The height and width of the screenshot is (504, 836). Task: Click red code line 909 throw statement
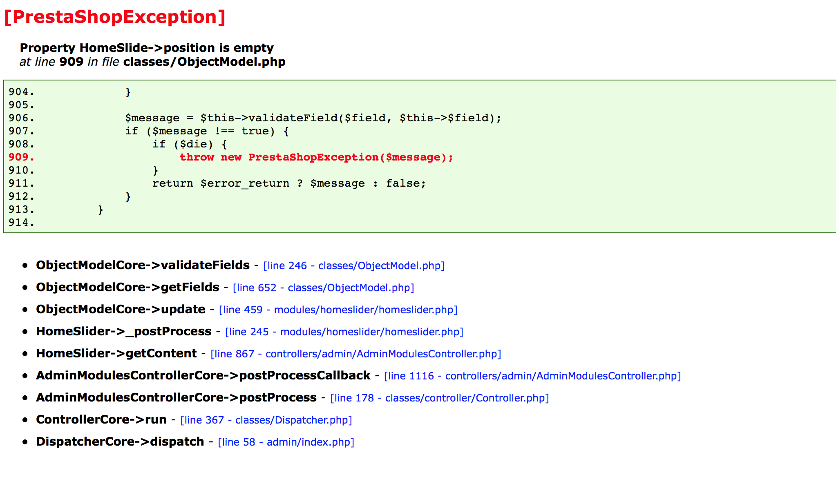[316, 157]
